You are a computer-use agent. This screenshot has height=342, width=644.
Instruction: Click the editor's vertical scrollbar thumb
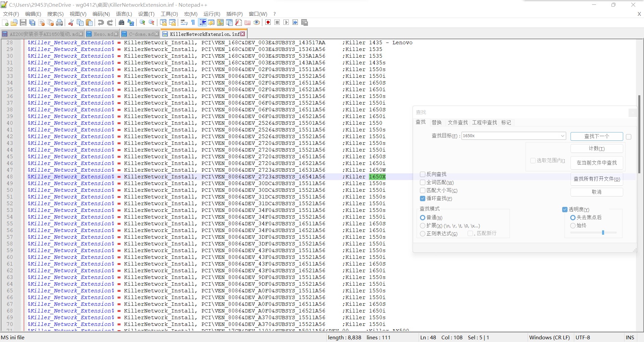[639, 134]
